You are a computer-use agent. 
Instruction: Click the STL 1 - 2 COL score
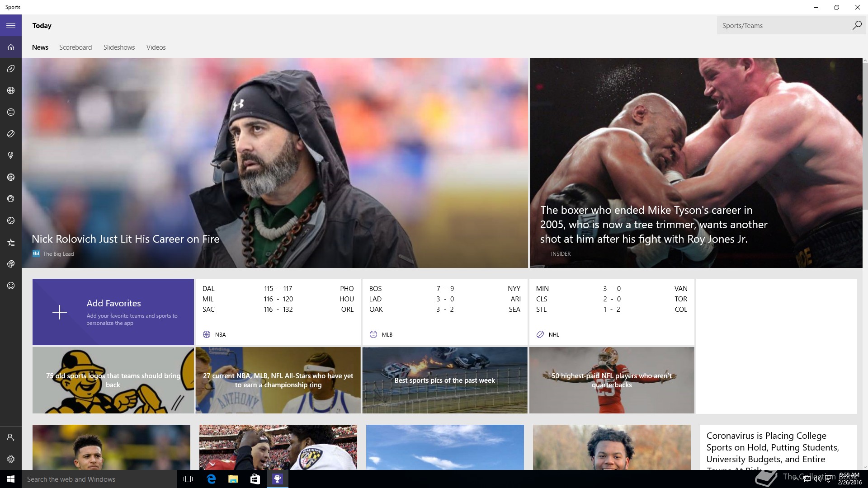(x=612, y=309)
